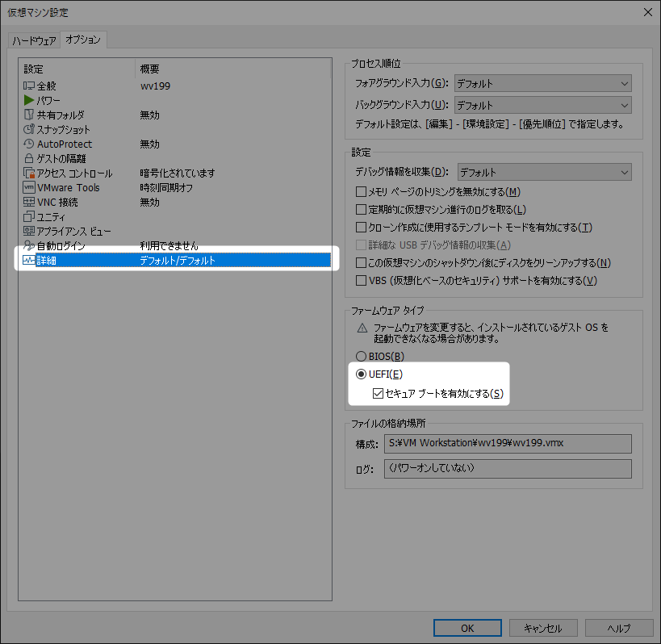Viewport: 661px width, 644px height.
Task: Select the 全般 settings row
Action: (x=174, y=86)
